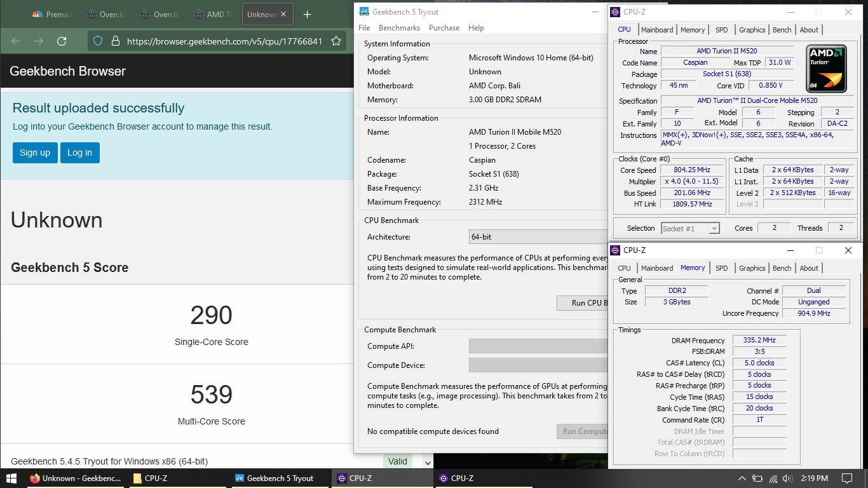868x488 pixels.
Task: Click the Core Speed 804.25 MHz value
Action: click(x=691, y=170)
